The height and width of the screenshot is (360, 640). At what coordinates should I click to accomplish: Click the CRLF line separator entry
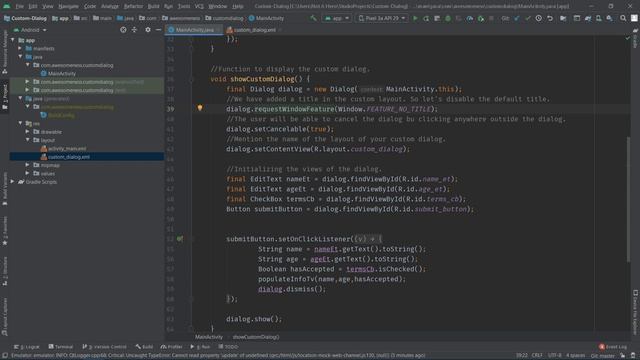pyautogui.click(x=537, y=356)
